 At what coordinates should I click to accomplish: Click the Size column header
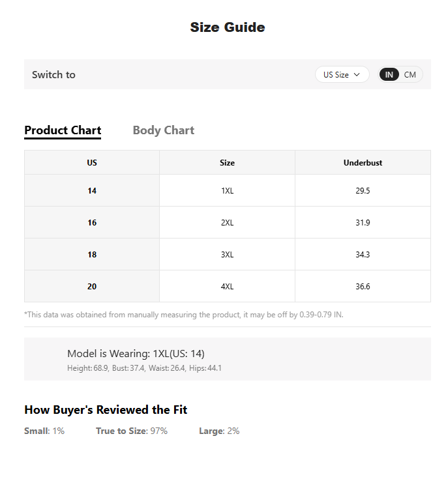pos(227,162)
